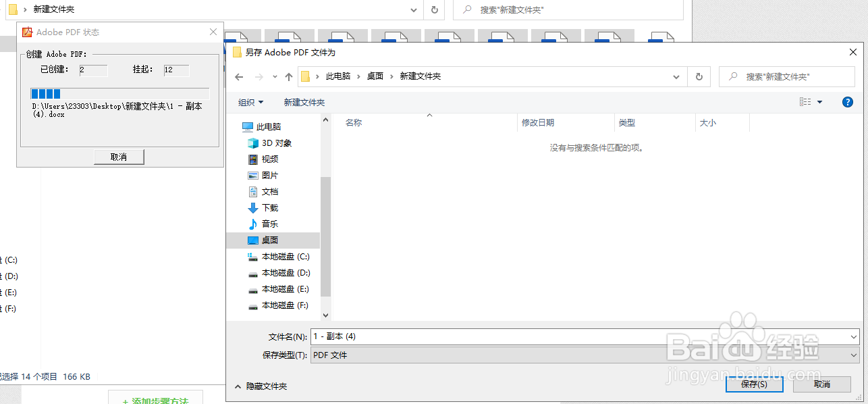Open help icon in Save dialog
Viewport: 868px width, 404px height.
pyautogui.click(x=848, y=102)
